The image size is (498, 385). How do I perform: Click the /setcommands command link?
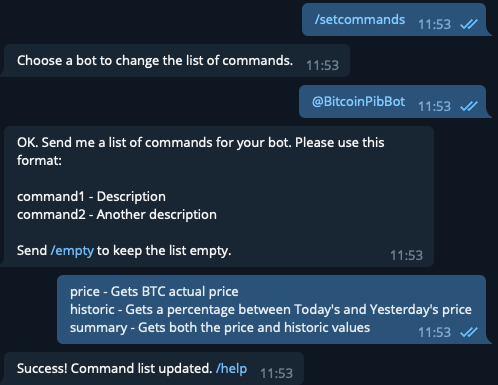[x=360, y=20]
